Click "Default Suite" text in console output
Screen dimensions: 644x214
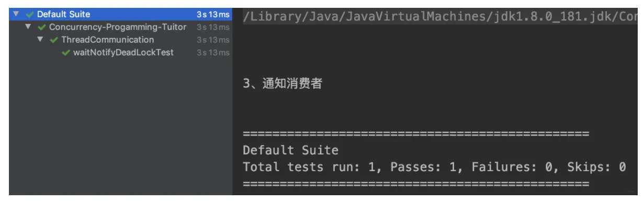coord(290,151)
